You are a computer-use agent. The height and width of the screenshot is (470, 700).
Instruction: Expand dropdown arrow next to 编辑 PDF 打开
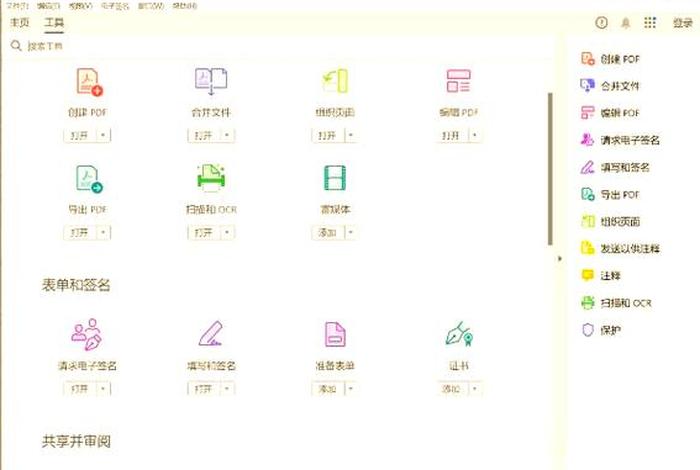[x=475, y=135]
